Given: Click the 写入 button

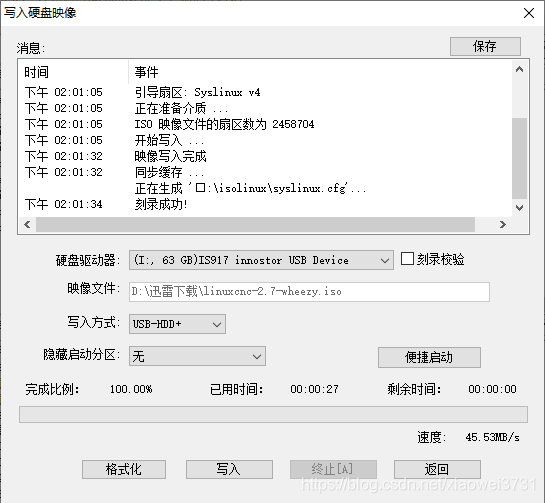Looking at the screenshot, I should (229, 469).
